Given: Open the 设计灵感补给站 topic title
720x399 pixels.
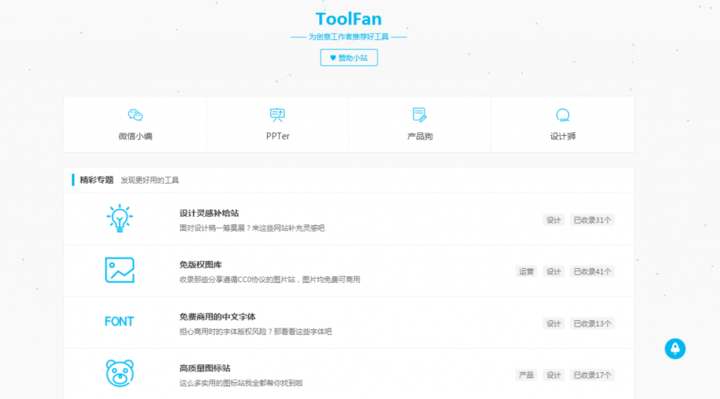Looking at the screenshot, I should tap(209, 213).
